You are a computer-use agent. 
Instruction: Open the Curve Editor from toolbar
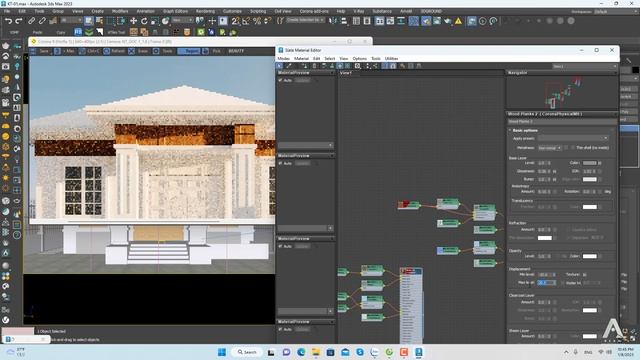pos(390,20)
